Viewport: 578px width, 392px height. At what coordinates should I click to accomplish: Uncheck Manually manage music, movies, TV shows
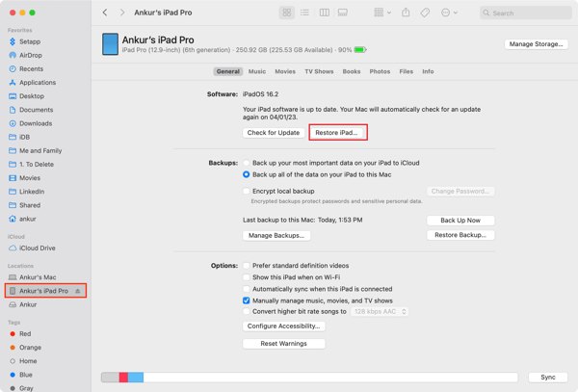(247, 301)
